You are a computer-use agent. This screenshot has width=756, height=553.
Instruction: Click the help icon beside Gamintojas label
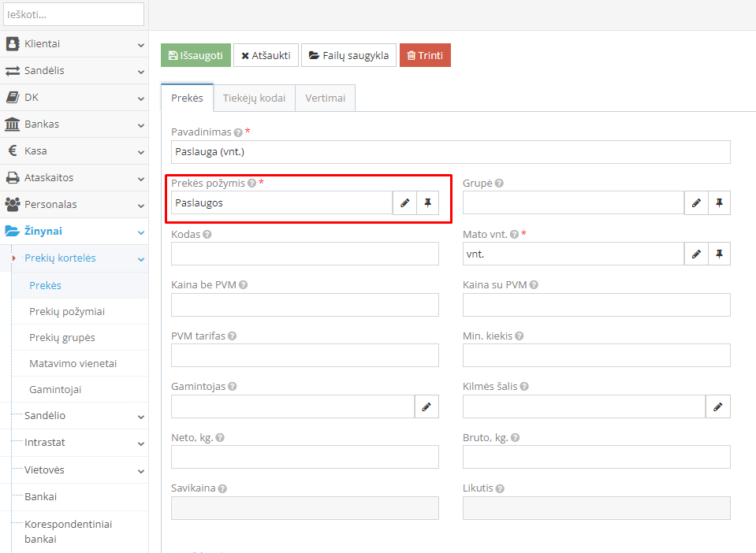[x=232, y=387]
